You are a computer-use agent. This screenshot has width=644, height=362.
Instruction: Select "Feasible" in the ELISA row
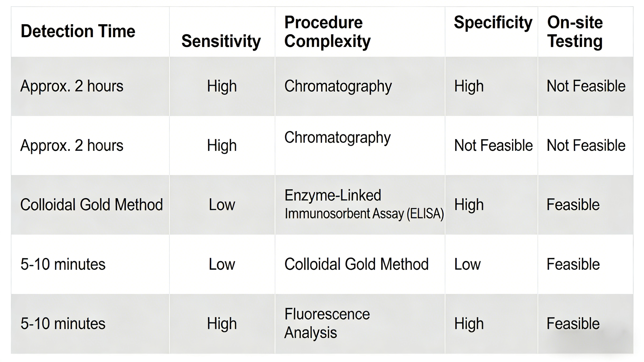(x=573, y=205)
